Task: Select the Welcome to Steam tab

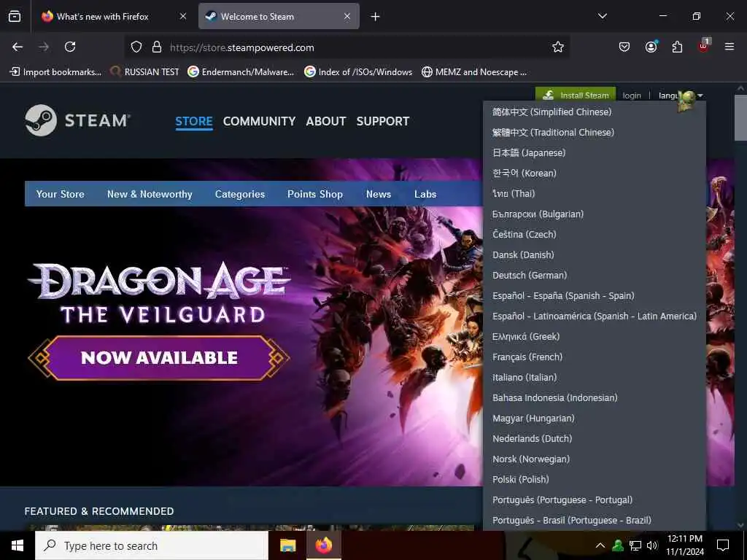Action: tap(279, 16)
